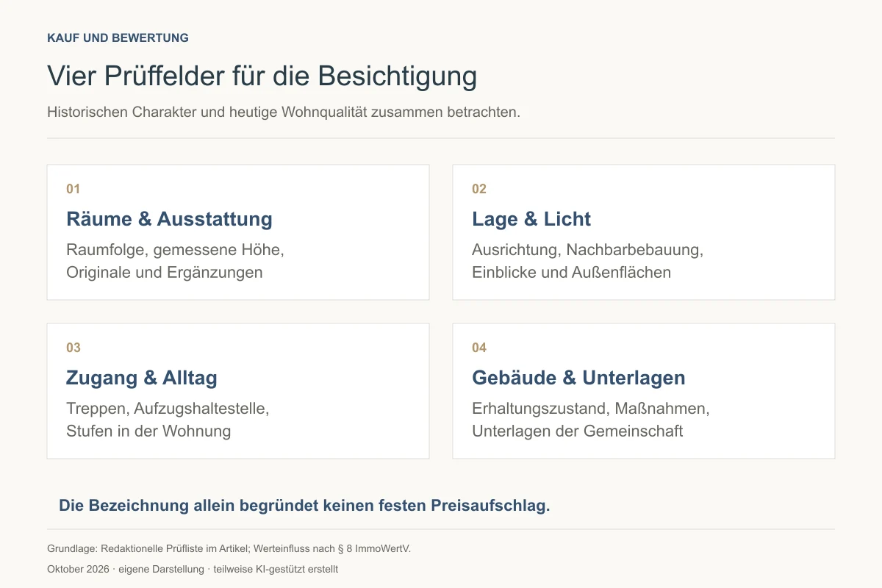Click the line 'Originale und Ergänzungen'
The width and height of the screenshot is (882, 588).
165,272
